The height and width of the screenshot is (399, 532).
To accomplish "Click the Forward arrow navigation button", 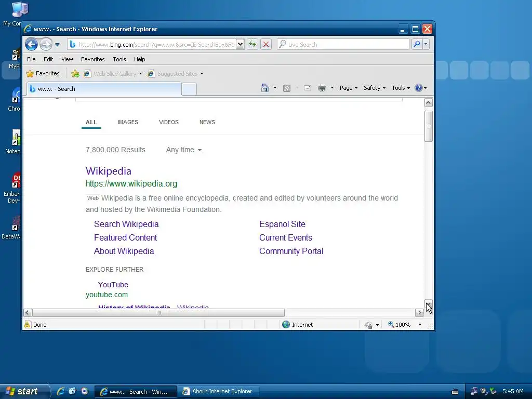I will tap(46, 44).
